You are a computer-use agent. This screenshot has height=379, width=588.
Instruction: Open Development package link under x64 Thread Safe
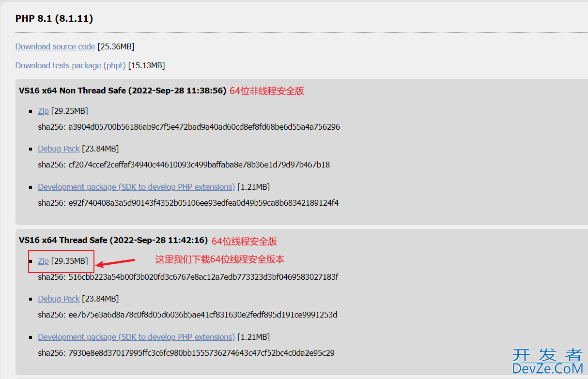(x=137, y=337)
